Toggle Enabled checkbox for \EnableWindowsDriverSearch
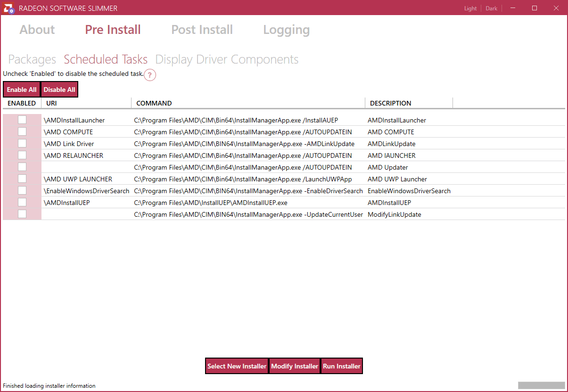Image resolution: width=568 pixels, height=392 pixels. click(22, 190)
